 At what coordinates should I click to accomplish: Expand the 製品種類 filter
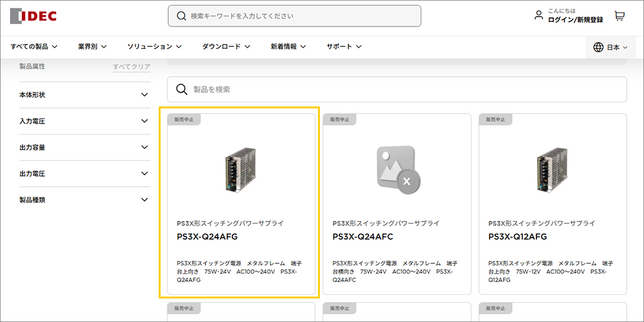tap(144, 200)
